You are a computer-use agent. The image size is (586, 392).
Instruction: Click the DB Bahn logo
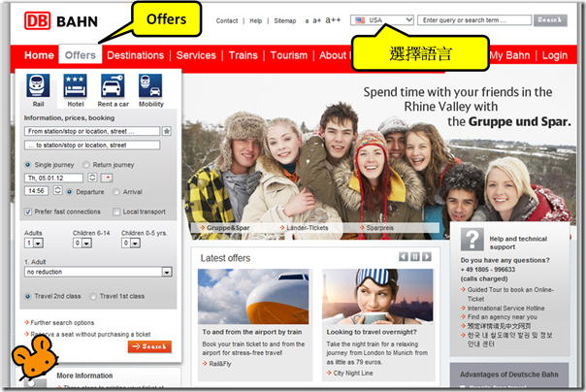pyautogui.click(x=61, y=20)
